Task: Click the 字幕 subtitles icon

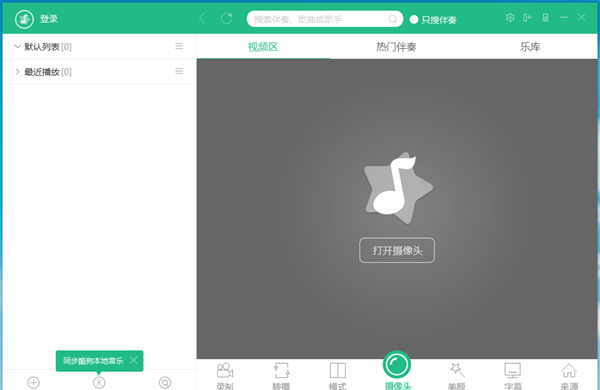Action: (x=513, y=370)
